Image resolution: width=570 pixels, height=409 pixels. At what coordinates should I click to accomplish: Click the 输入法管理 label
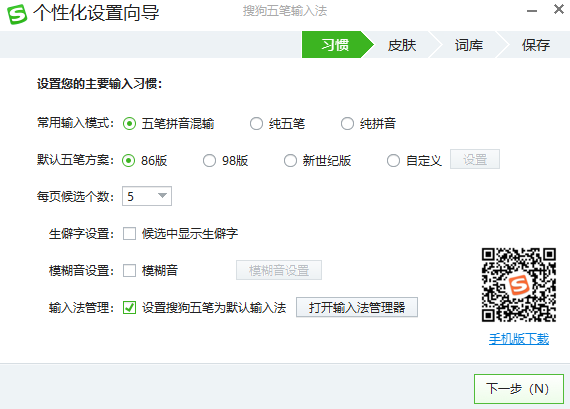pyautogui.click(x=82, y=308)
